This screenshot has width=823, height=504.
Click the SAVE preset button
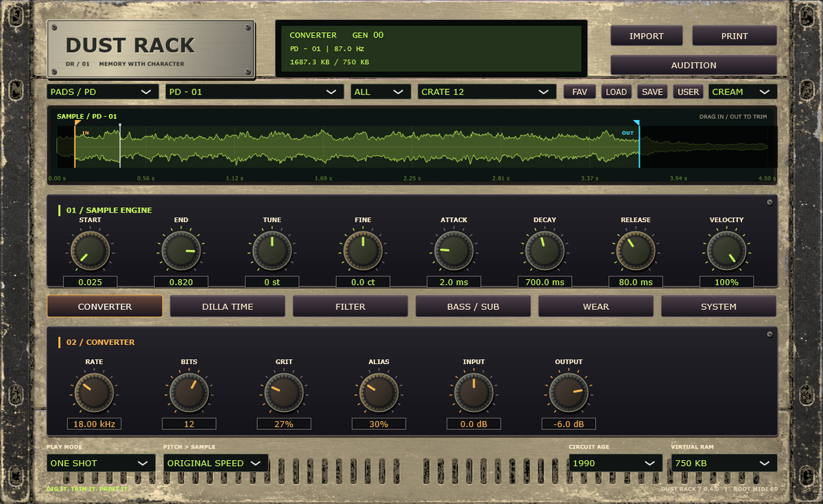(652, 92)
